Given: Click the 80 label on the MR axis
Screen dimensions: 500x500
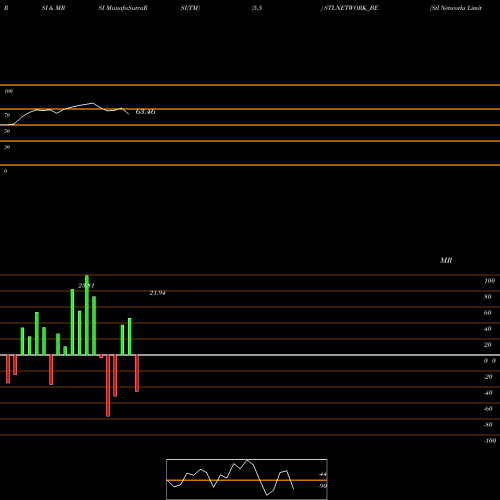Looking at the screenshot, I should pyautogui.click(x=488, y=297).
